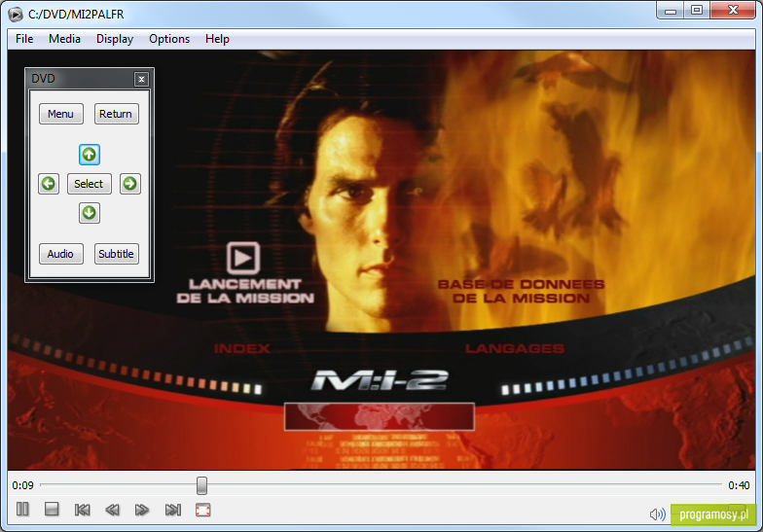Screen dimensions: 763x532
Task: Click the Select button in DVD panel
Action: 90,184
